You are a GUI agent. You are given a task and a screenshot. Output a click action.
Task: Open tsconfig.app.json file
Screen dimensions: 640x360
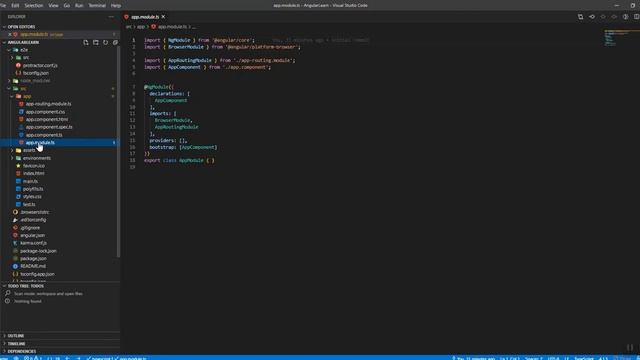click(x=37, y=274)
